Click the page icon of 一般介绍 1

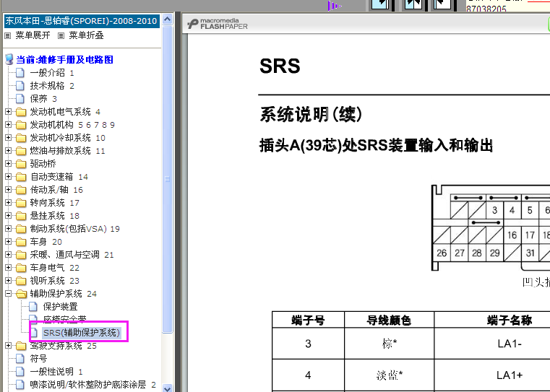pos(20,73)
